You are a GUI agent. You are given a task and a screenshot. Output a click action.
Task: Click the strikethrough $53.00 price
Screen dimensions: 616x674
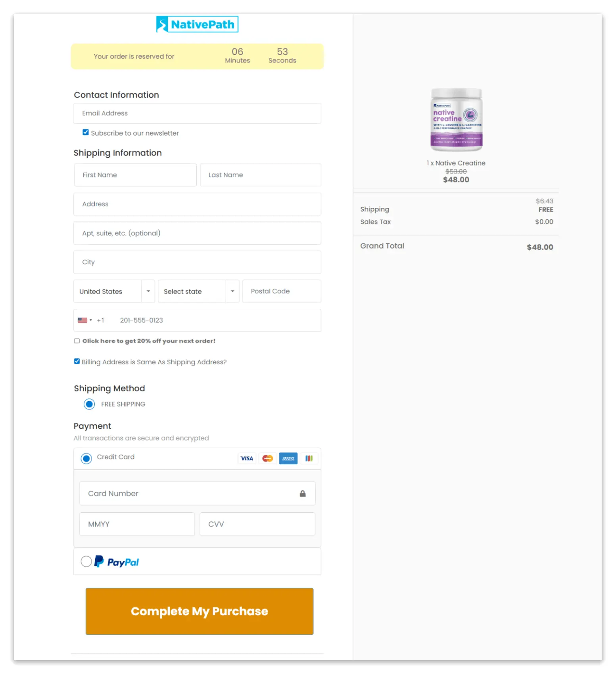(x=456, y=172)
